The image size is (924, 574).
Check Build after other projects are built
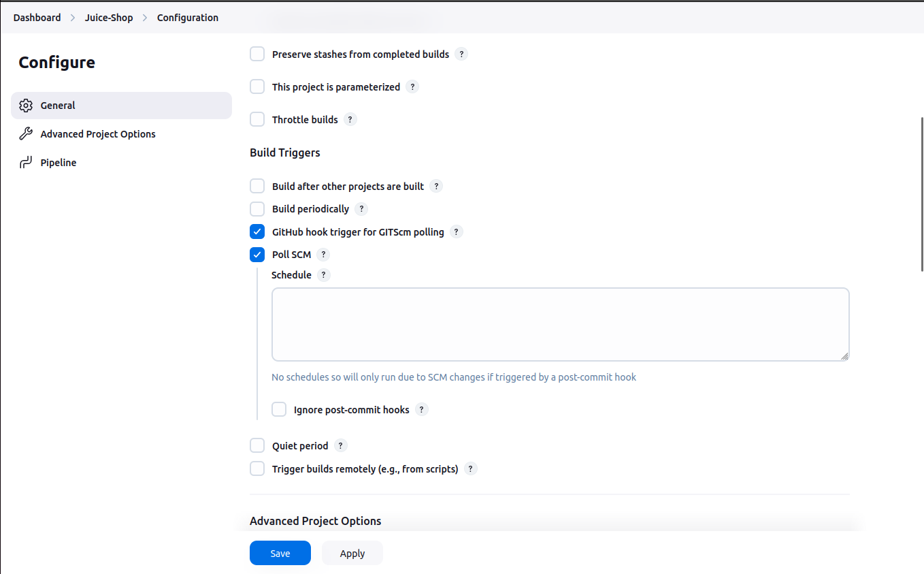tap(257, 186)
